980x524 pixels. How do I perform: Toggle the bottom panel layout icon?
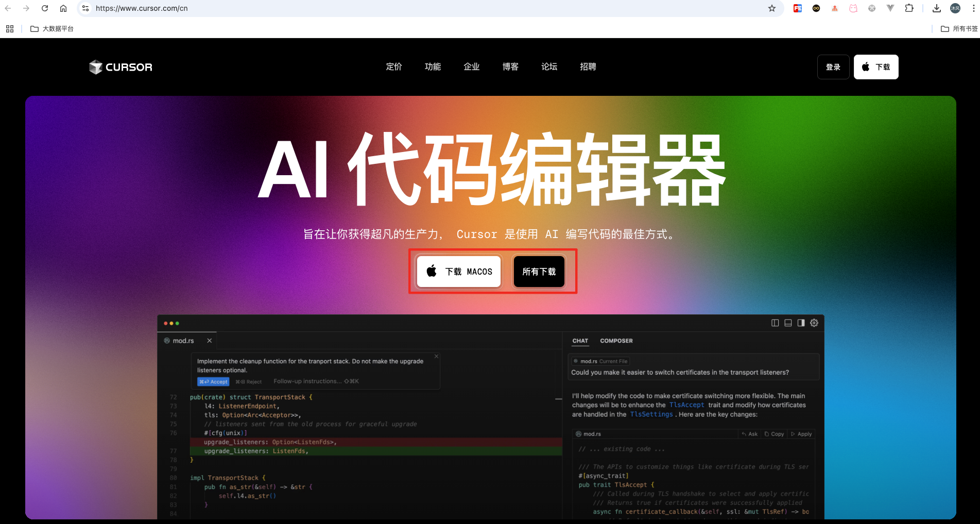tap(788, 323)
